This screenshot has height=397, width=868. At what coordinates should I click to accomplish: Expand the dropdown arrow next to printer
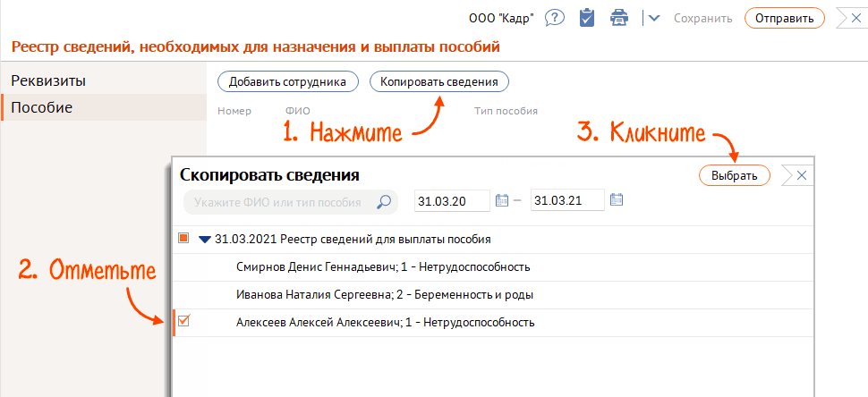(x=653, y=18)
